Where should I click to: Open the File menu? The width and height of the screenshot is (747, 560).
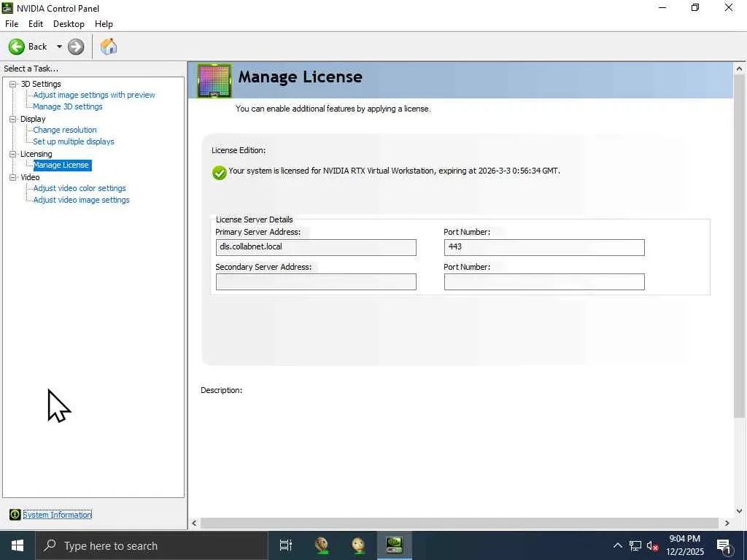(12, 24)
